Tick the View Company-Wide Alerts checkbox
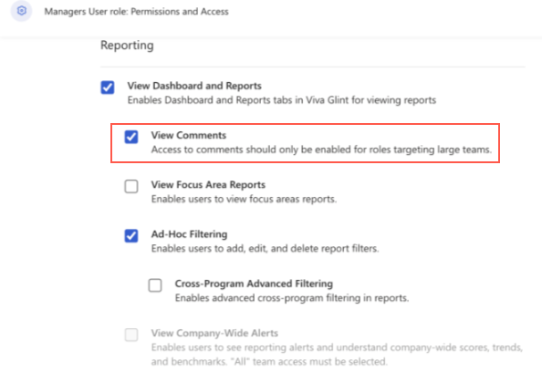542x392 pixels. (x=131, y=335)
